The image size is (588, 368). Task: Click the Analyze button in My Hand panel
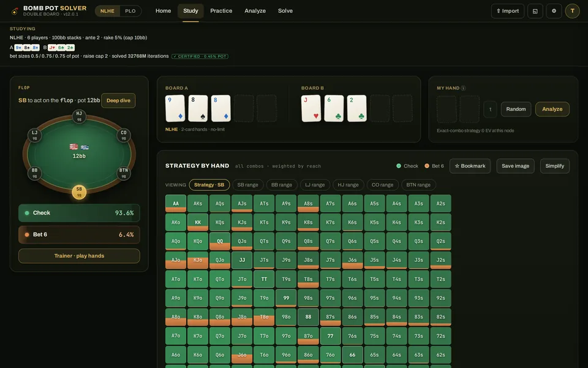click(552, 109)
